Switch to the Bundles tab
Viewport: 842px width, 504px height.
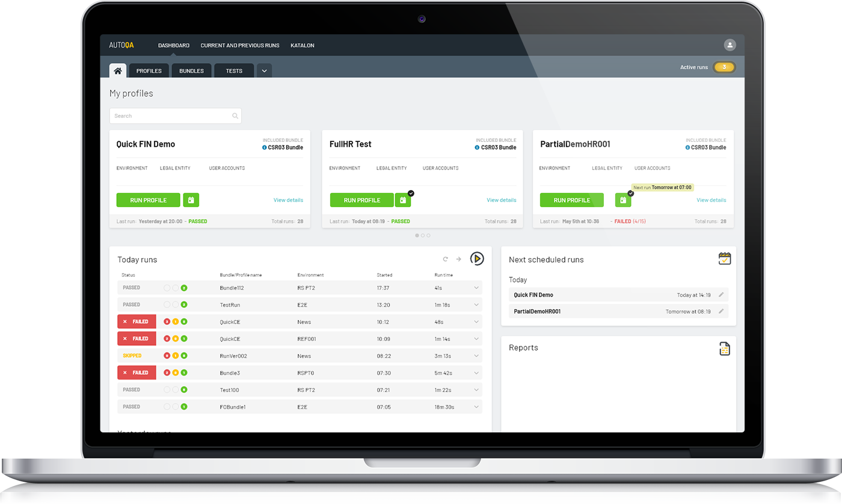191,71
